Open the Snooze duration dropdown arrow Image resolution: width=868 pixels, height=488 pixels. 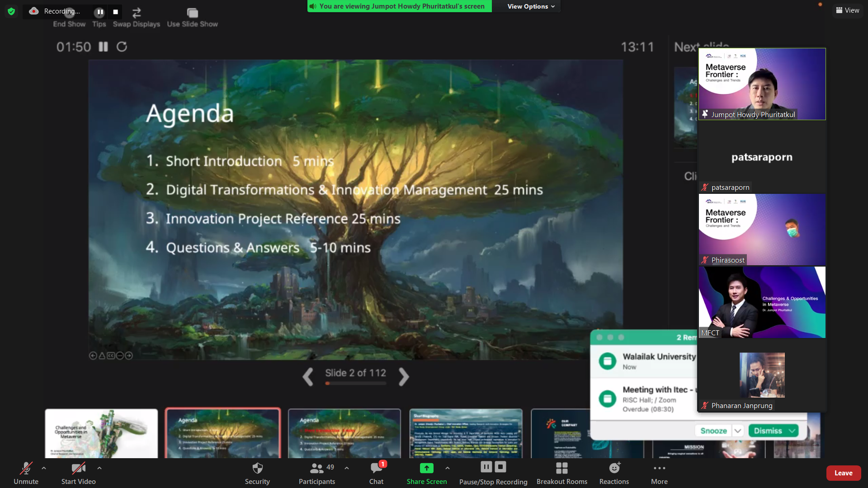coord(738,431)
